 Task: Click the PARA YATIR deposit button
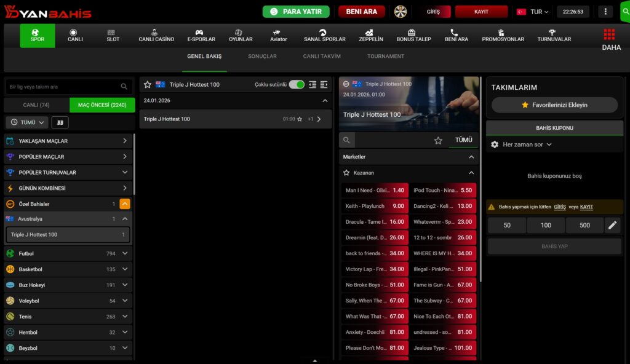click(x=296, y=12)
